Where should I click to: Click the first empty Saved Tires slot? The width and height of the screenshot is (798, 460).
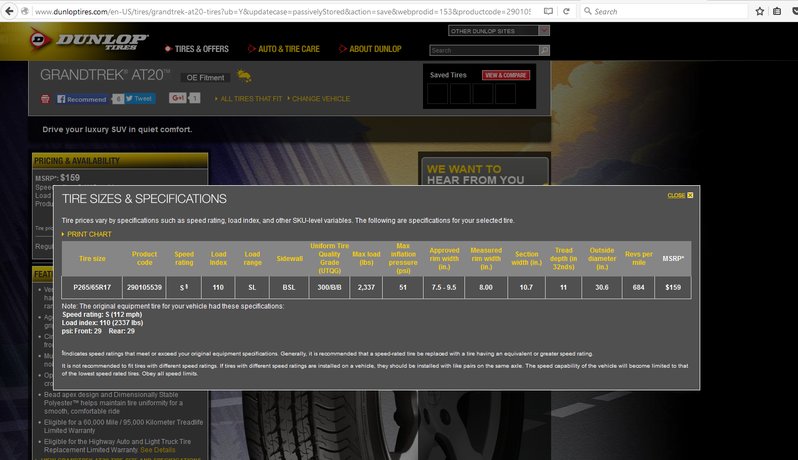click(438, 94)
